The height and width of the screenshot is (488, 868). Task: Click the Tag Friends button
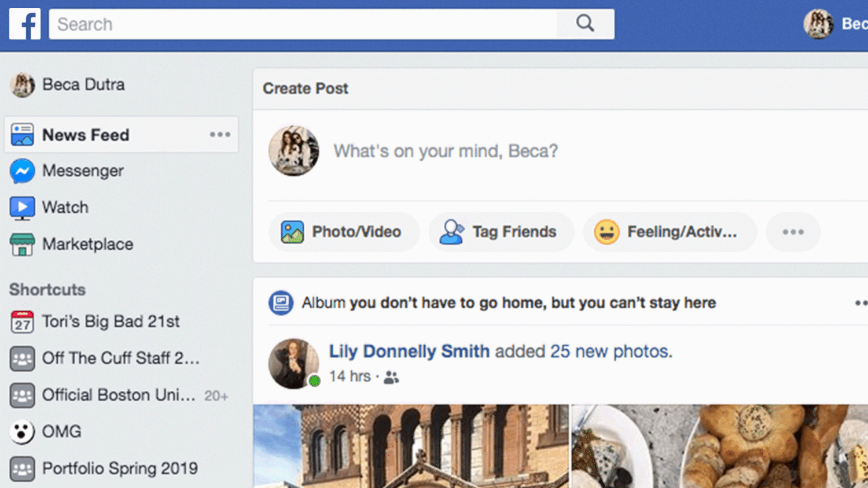501,232
